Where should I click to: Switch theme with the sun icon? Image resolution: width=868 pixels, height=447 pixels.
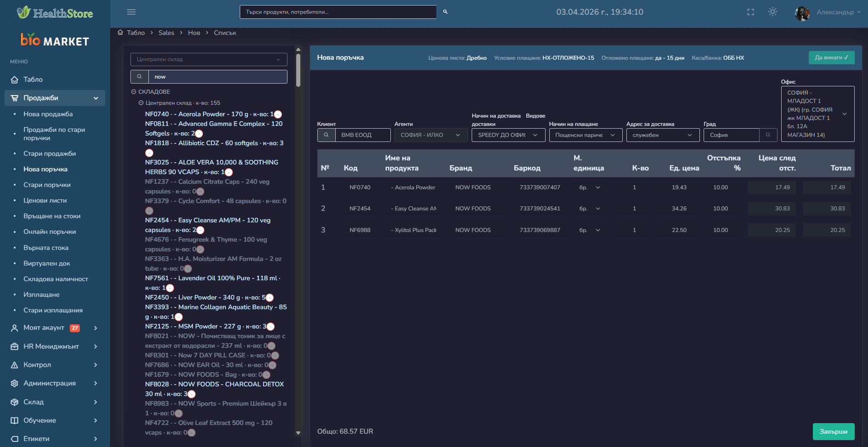773,12
